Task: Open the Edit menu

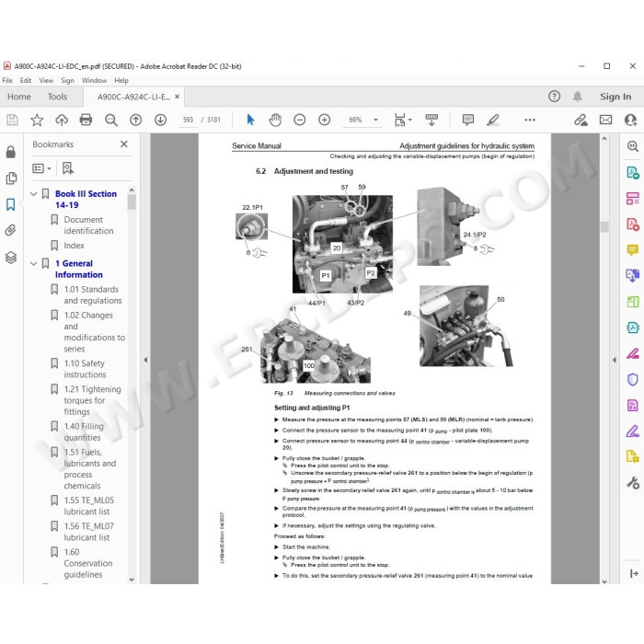Action: tap(26, 81)
